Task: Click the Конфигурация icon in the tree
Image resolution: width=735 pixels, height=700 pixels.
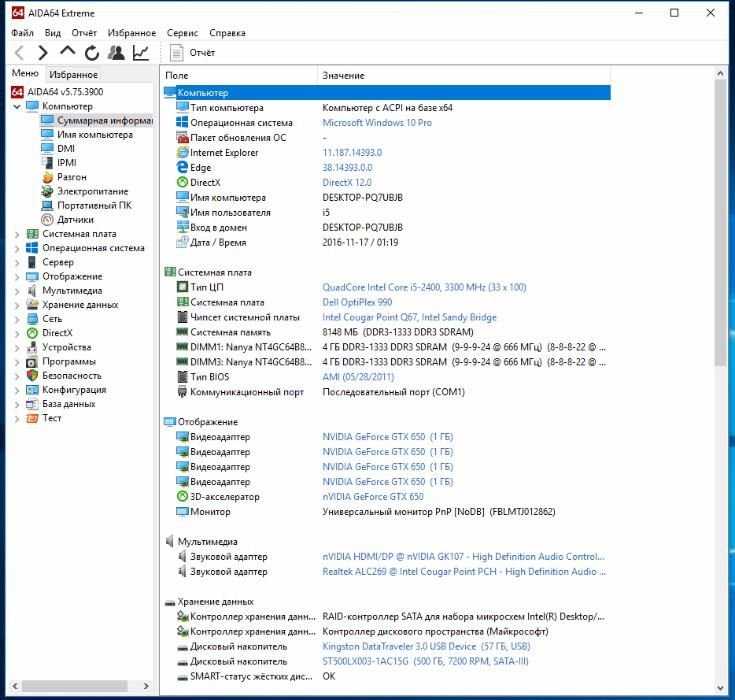Action: tap(32, 390)
